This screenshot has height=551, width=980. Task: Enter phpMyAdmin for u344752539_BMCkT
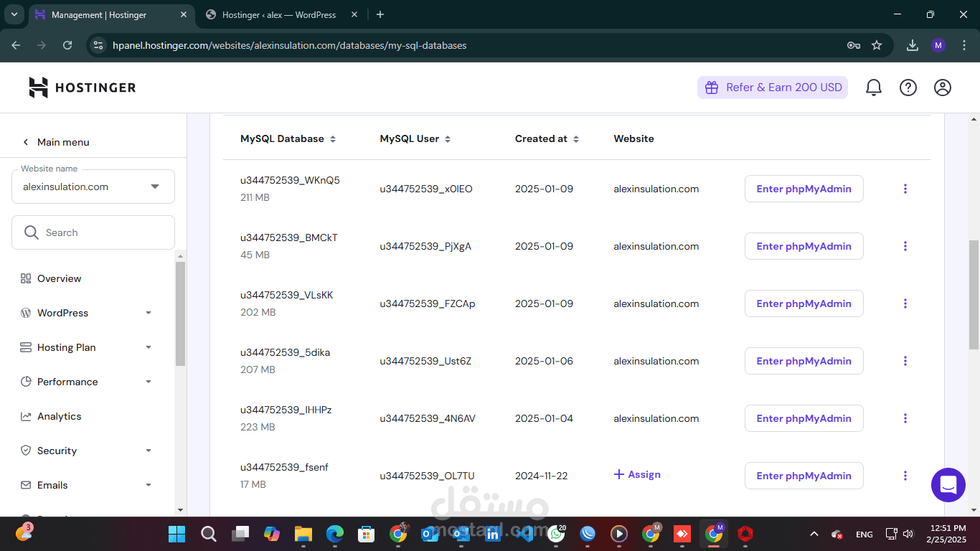point(804,246)
